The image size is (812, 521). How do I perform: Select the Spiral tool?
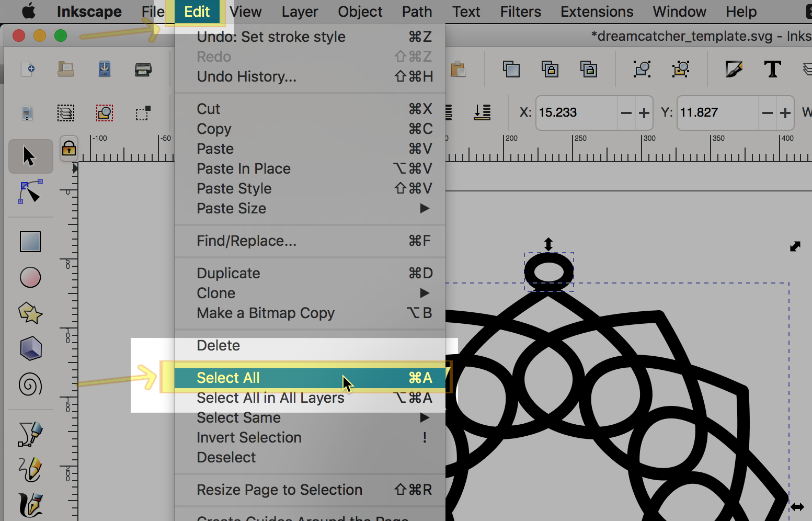pos(30,384)
